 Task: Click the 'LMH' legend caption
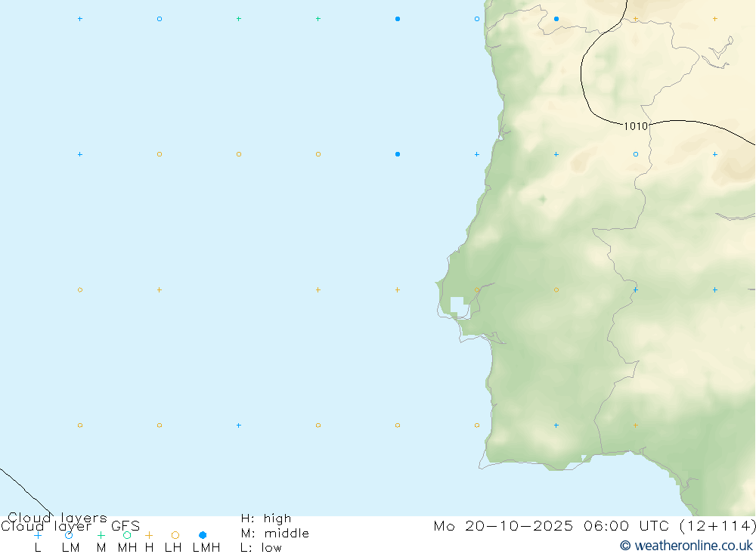click(x=206, y=548)
